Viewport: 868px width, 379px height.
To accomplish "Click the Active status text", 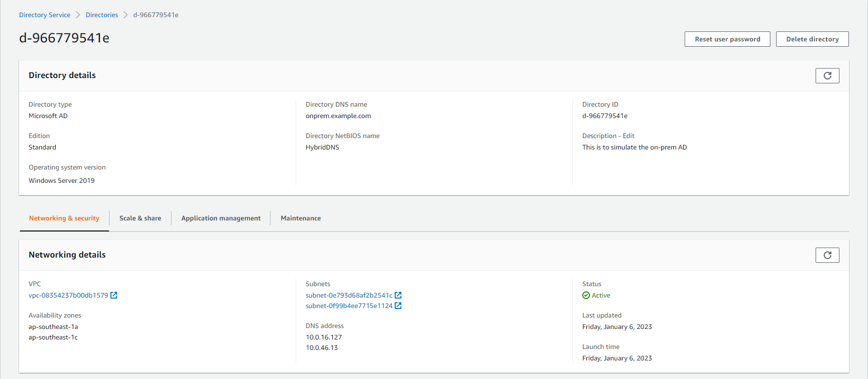I will tap(601, 295).
